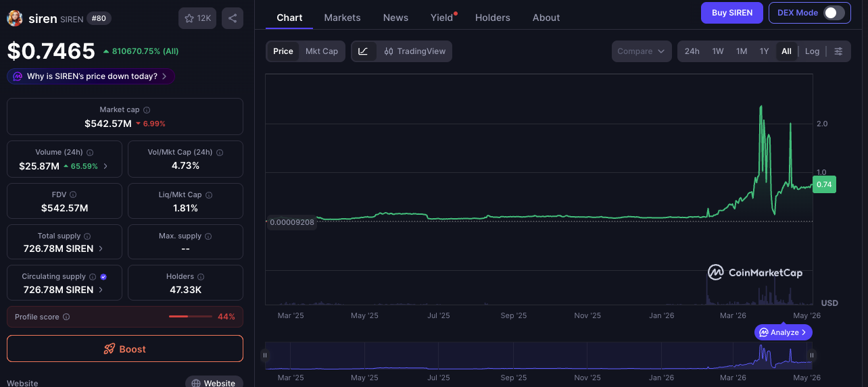This screenshot has width=868, height=387.
Task: Click the Website globe icon
Action: tap(196, 383)
